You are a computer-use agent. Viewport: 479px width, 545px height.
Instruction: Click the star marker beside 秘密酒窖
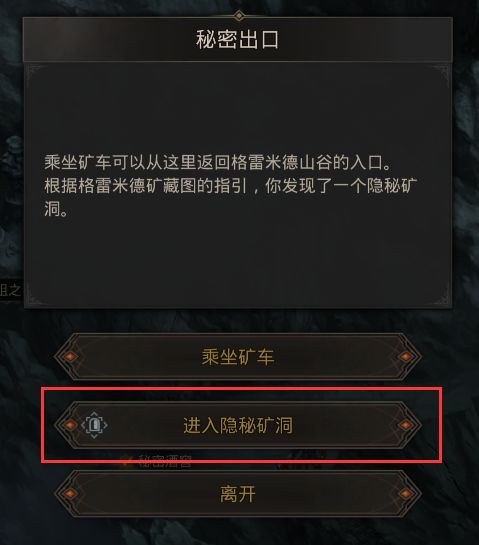pos(126,461)
